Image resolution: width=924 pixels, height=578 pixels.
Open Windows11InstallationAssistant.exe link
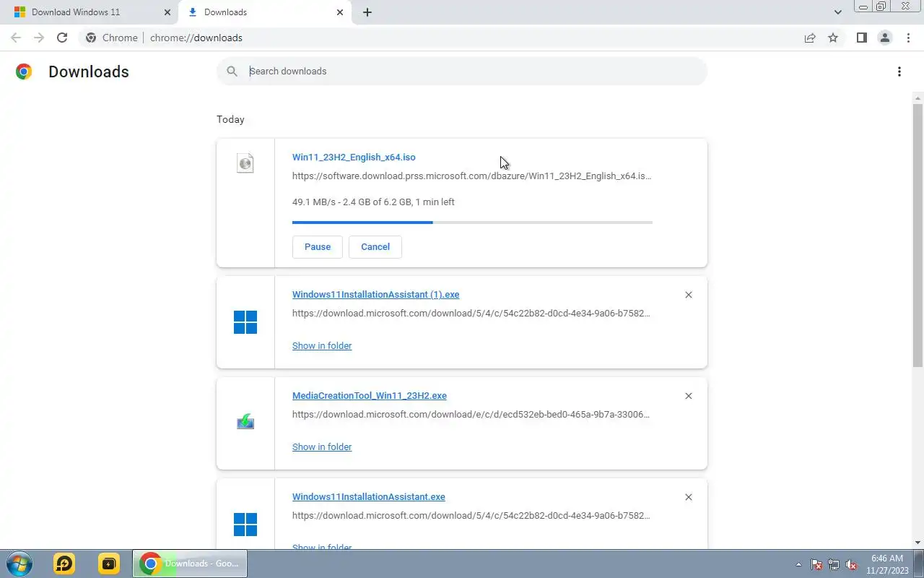pyautogui.click(x=369, y=496)
